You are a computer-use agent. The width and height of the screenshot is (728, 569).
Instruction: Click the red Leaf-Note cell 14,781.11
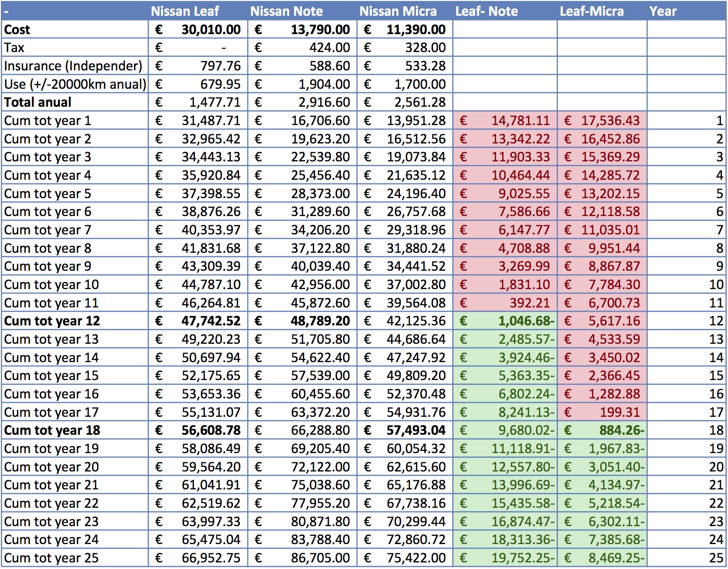click(520, 121)
